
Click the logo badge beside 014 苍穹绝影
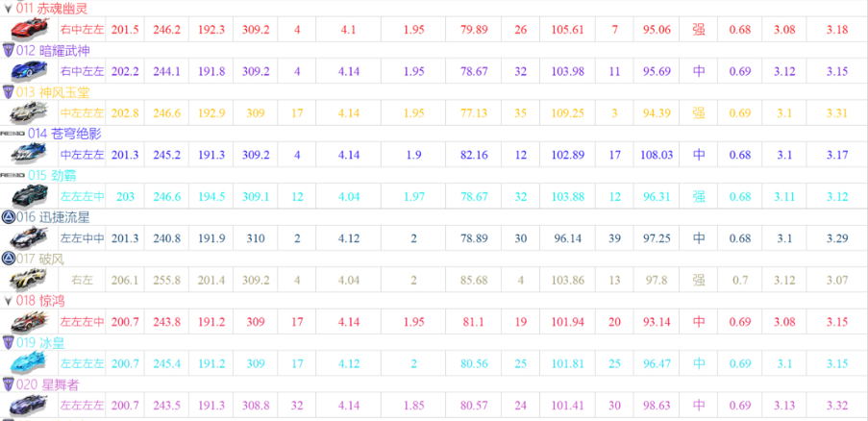12,134
